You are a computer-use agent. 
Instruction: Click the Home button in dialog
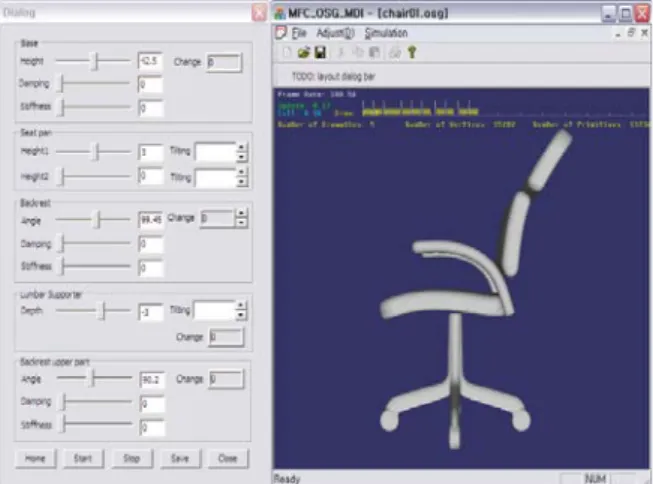(35, 459)
